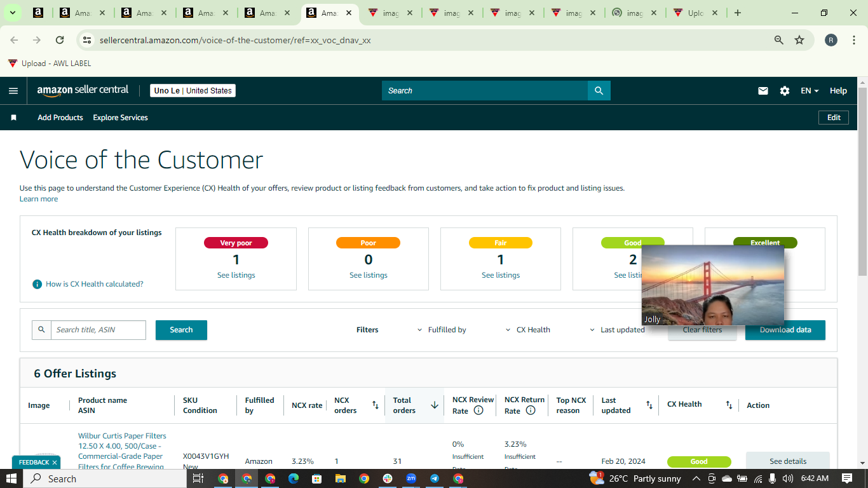Open the settings gear icon
Image resolution: width=868 pixels, height=488 pixels.
coord(785,91)
